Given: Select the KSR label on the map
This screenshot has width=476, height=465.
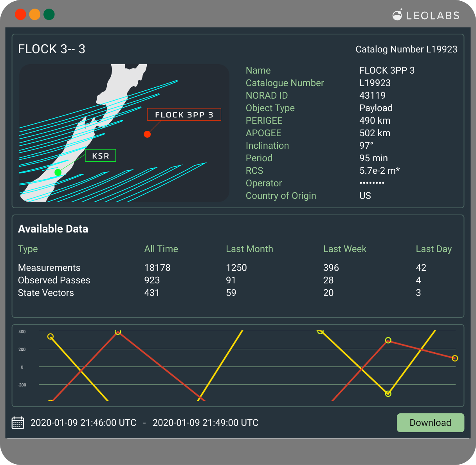Looking at the screenshot, I should point(101,156).
